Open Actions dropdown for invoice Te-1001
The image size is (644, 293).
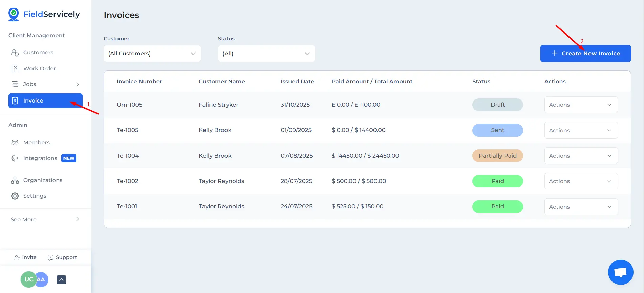pos(581,207)
